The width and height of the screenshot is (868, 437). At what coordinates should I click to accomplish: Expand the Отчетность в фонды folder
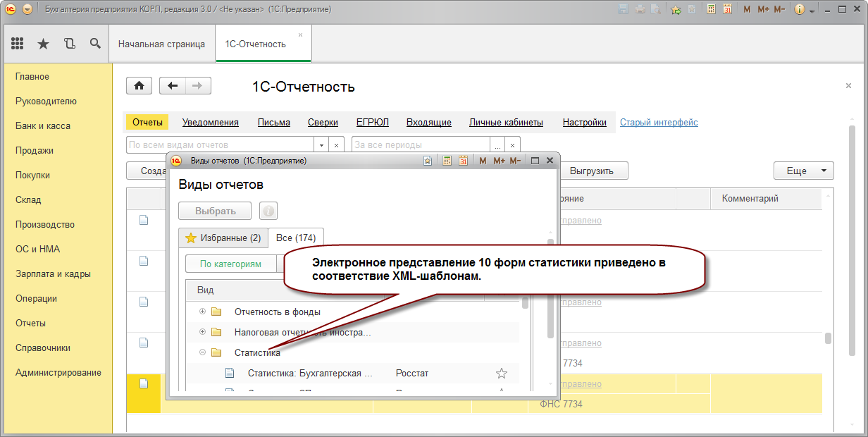point(203,312)
